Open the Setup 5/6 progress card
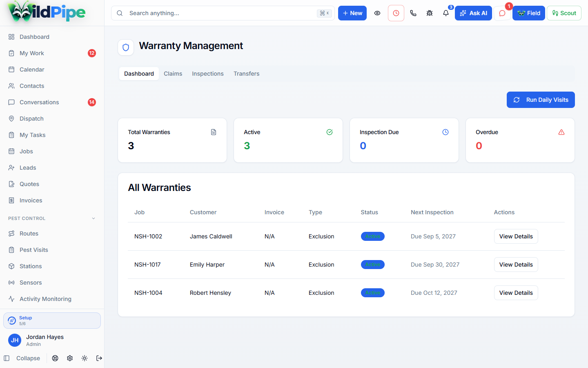 pyautogui.click(x=52, y=321)
